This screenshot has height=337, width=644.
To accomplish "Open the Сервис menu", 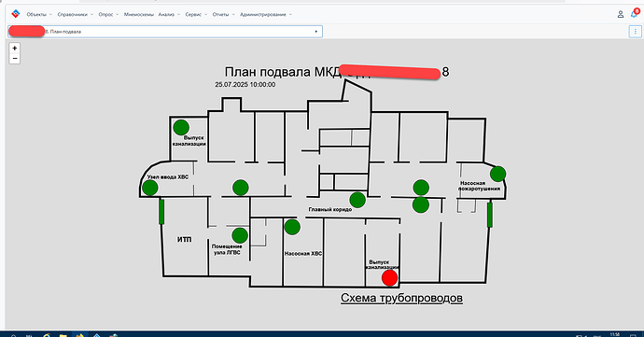I will 196,14.
